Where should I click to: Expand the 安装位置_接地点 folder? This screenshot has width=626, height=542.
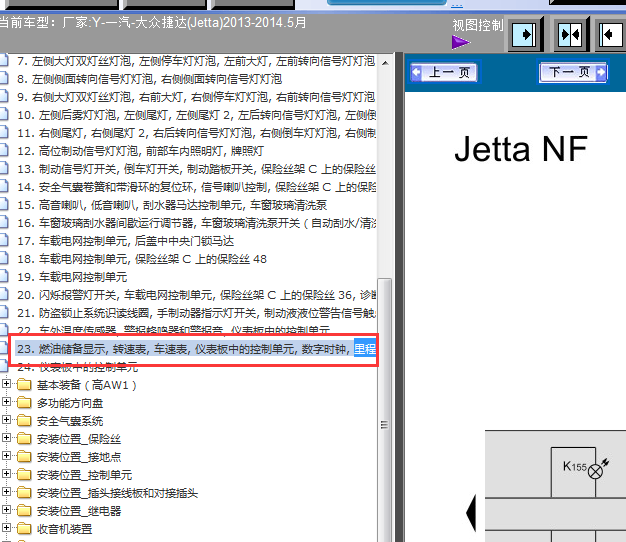pos(6,455)
